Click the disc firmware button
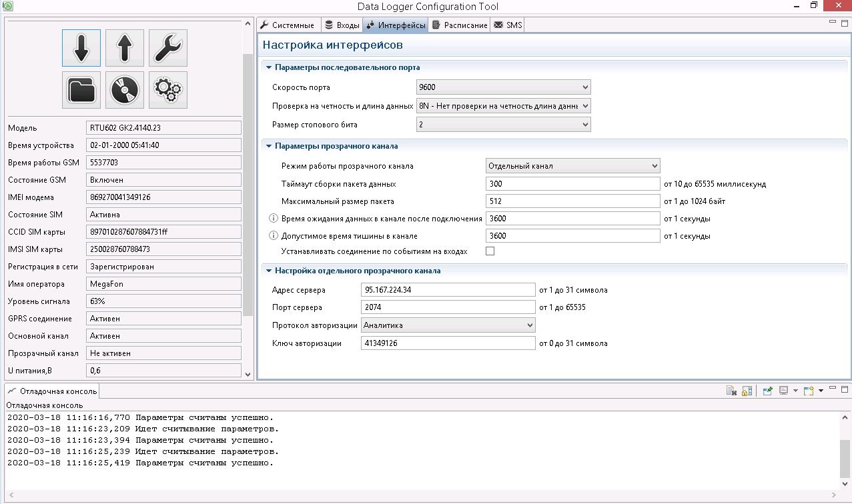This screenshot has width=852, height=504. tap(125, 90)
